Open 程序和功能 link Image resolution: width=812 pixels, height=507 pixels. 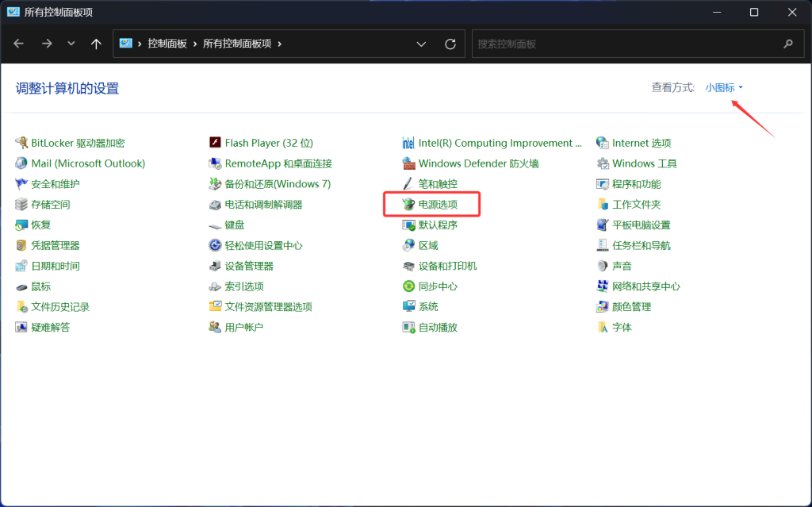click(637, 183)
